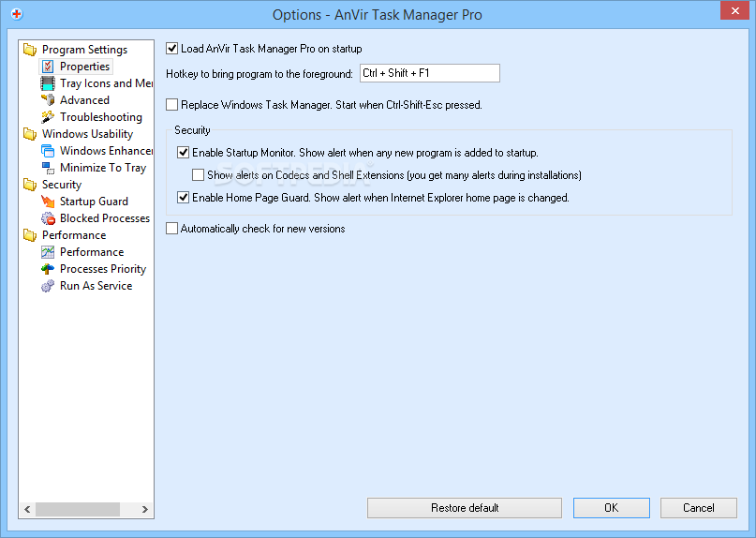This screenshot has height=538, width=756.
Task: Click the horizontal scrollbar thumb in tree panel
Action: pyautogui.click(x=78, y=510)
